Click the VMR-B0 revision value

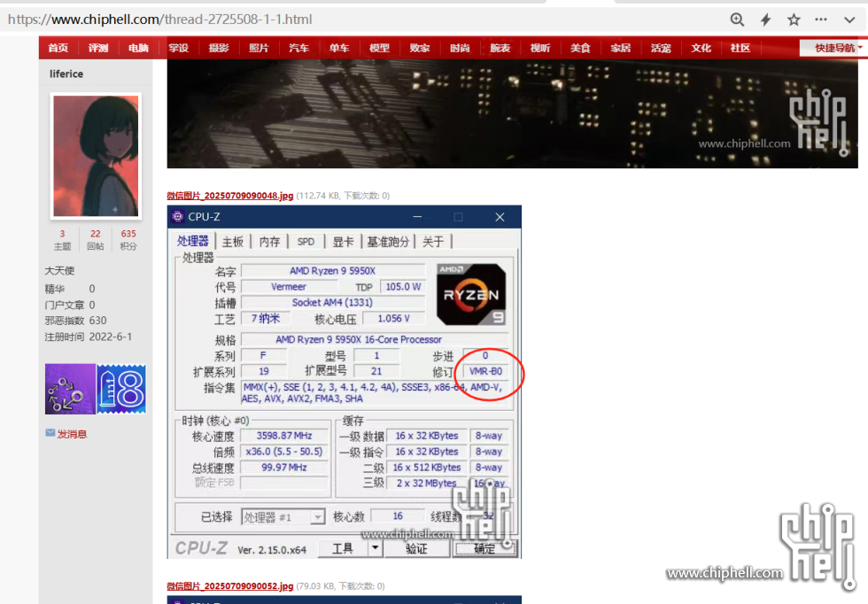(x=485, y=371)
